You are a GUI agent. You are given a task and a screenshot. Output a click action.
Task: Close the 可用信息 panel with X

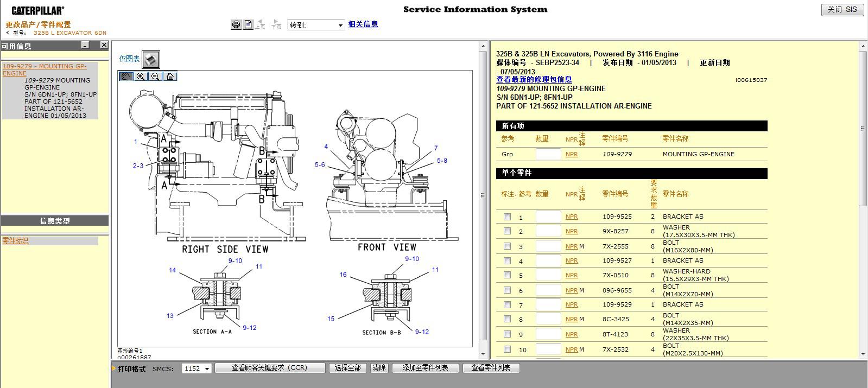[104, 46]
